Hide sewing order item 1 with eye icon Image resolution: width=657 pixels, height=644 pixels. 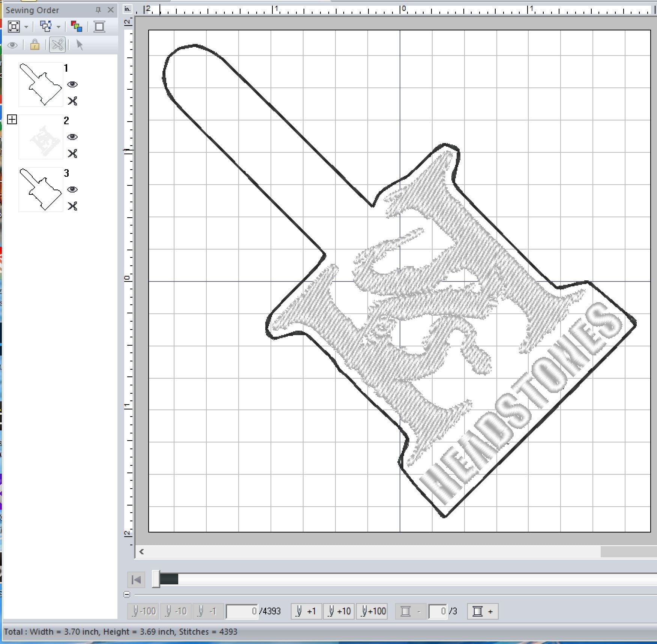[x=72, y=84]
